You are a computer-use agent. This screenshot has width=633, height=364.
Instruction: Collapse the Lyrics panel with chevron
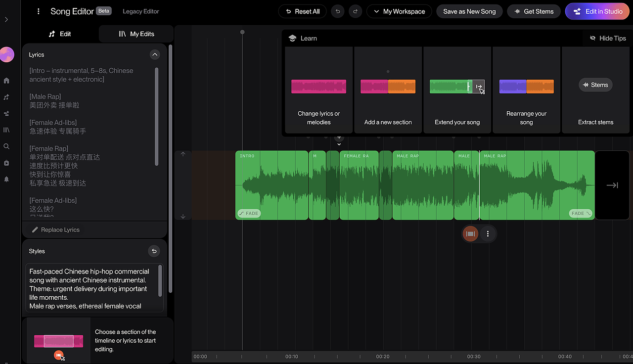(x=155, y=55)
